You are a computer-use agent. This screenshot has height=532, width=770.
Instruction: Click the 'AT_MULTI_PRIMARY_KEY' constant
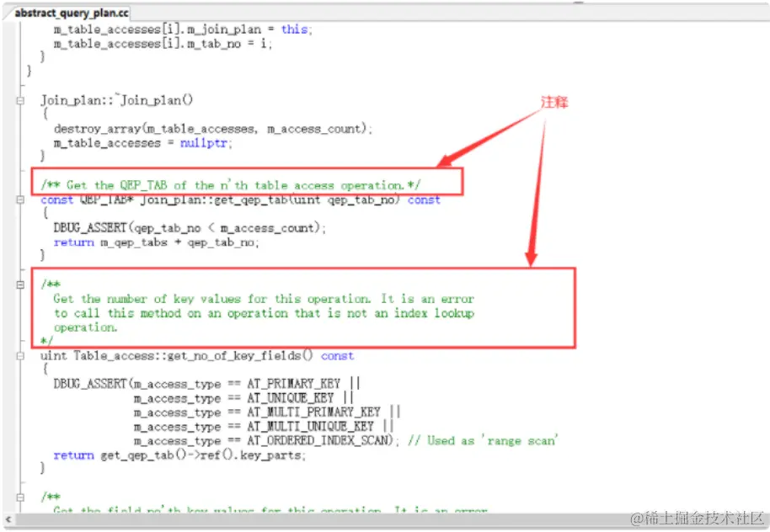tap(313, 412)
